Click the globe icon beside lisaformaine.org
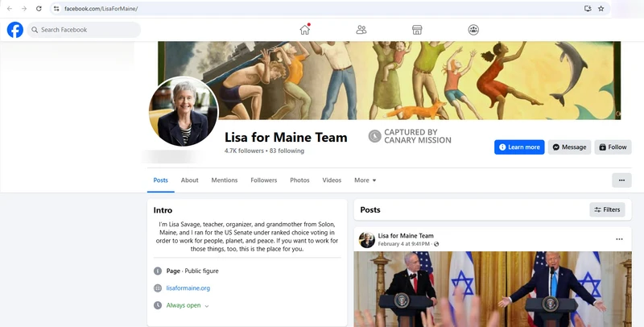The height and width of the screenshot is (327, 644). pyautogui.click(x=158, y=288)
